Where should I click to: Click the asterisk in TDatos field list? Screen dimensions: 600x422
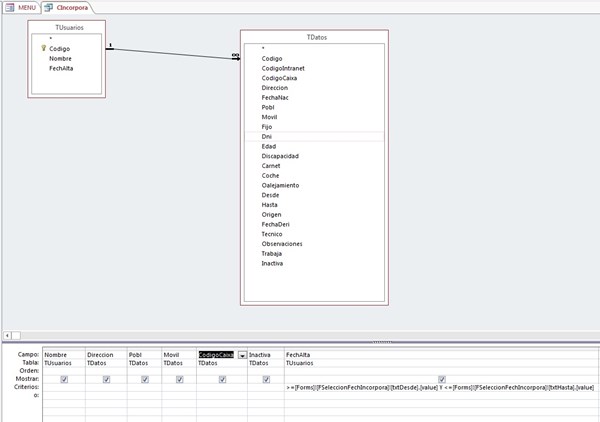coord(263,48)
